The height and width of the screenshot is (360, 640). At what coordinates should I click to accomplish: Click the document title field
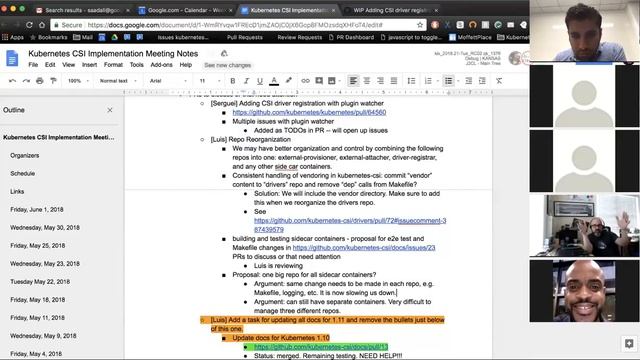click(x=113, y=53)
